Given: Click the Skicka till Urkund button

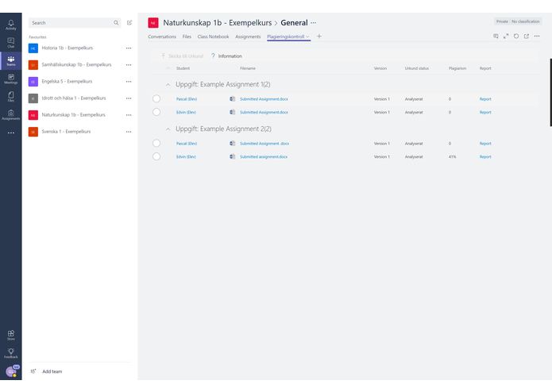Looking at the screenshot, I should coord(183,56).
